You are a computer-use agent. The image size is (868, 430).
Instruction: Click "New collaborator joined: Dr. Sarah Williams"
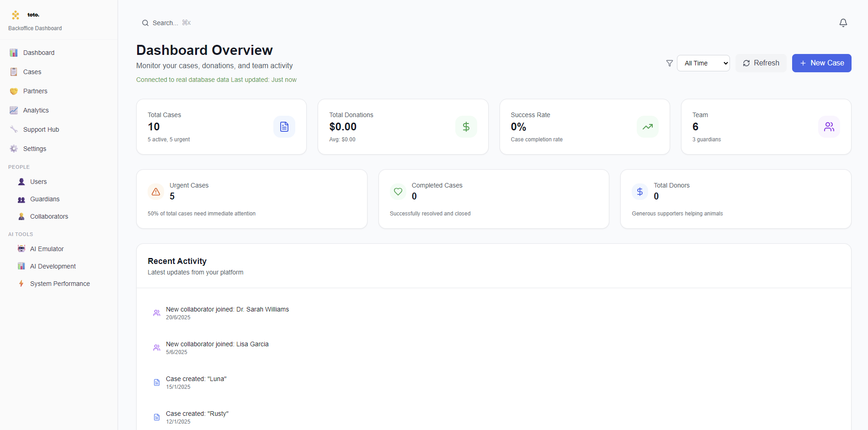click(x=227, y=309)
